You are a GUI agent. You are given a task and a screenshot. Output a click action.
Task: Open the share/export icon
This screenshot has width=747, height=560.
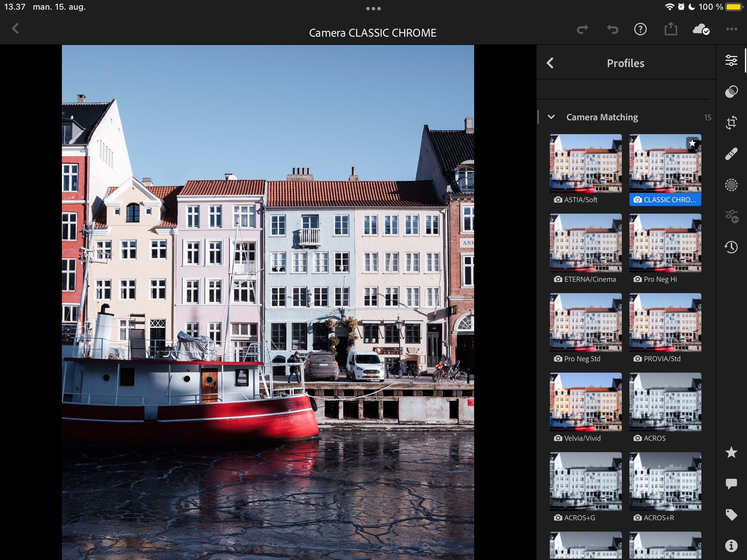[x=671, y=29]
